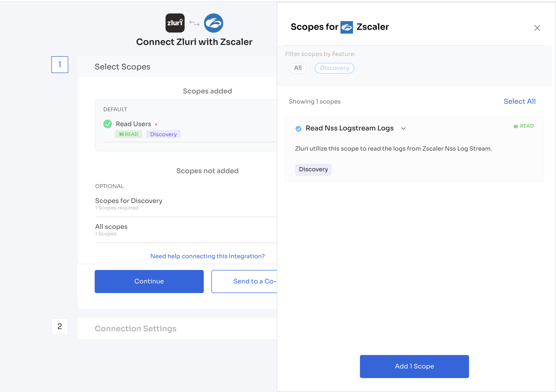Click the Add 1 Scope button
This screenshot has width=556, height=392.
click(x=414, y=366)
